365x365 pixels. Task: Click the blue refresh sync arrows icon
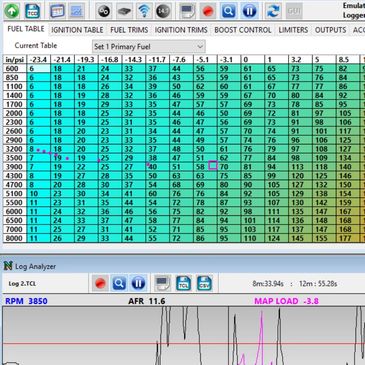pos(273,11)
